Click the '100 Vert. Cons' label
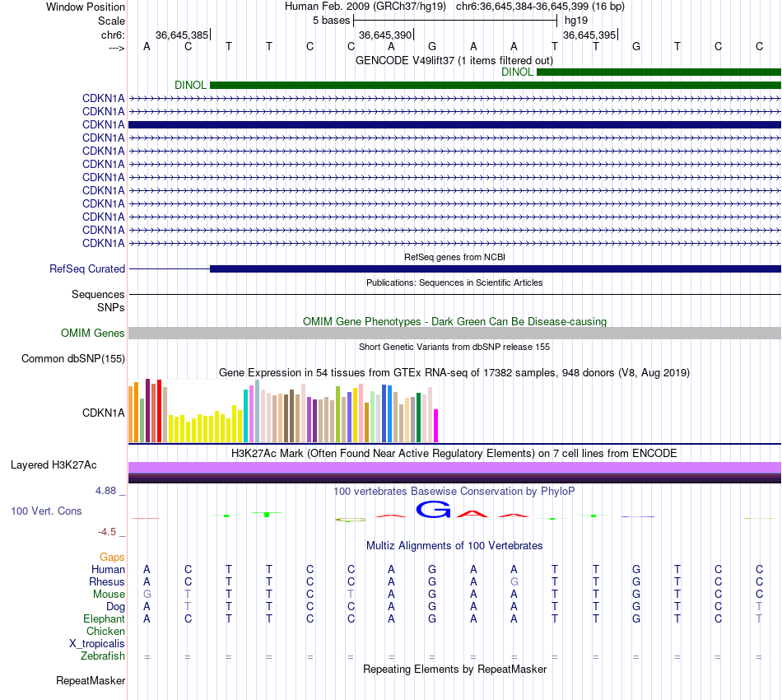This screenshot has height=700, width=782. coord(46,511)
